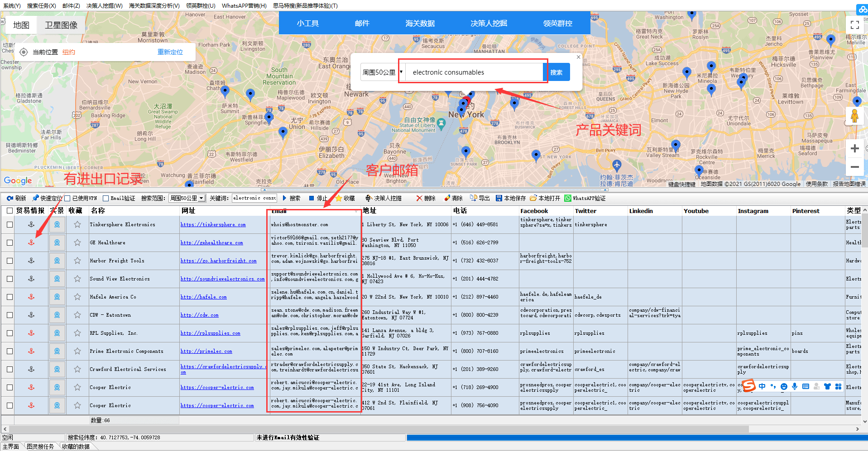The width and height of the screenshot is (868, 451).
Task: Click the 刷新 refresh toolbar icon
Action: (x=10, y=198)
